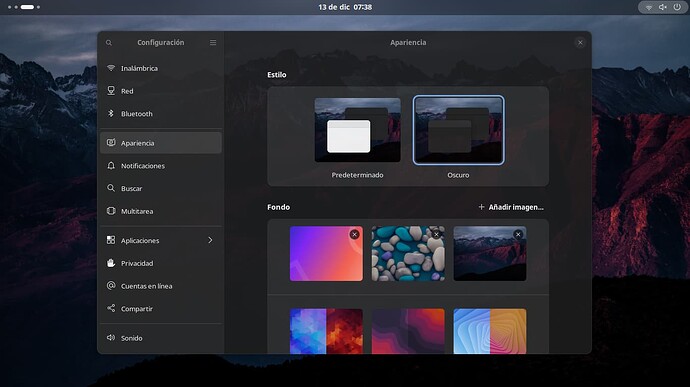Viewport: 690px width, 387px height.
Task: Open the search icon in Configuración header
Action: coord(109,43)
